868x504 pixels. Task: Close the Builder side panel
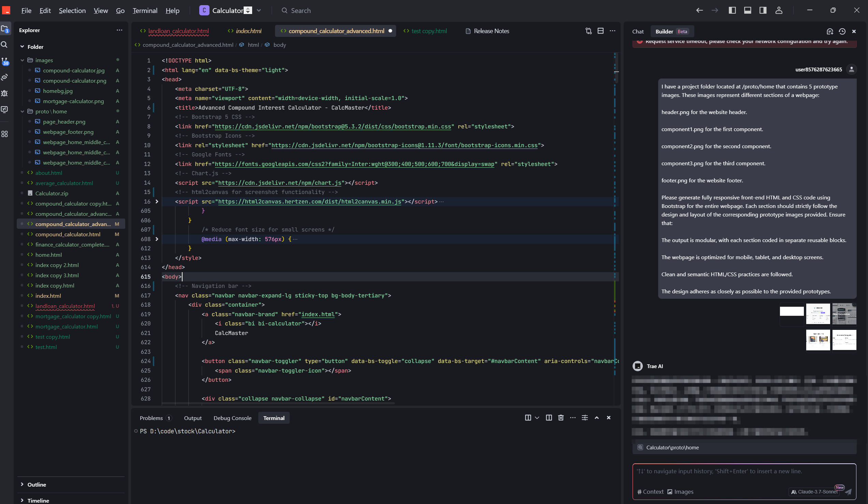[x=854, y=31]
